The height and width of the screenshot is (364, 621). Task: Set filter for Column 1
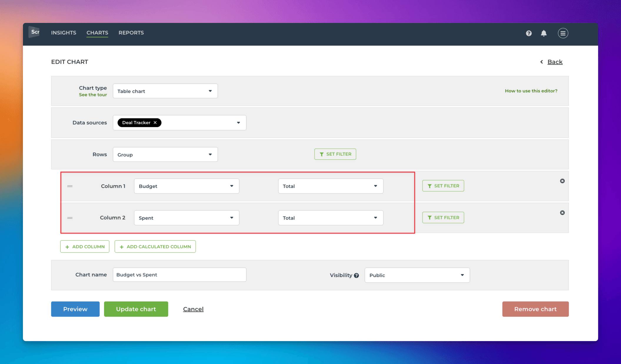[x=443, y=186]
